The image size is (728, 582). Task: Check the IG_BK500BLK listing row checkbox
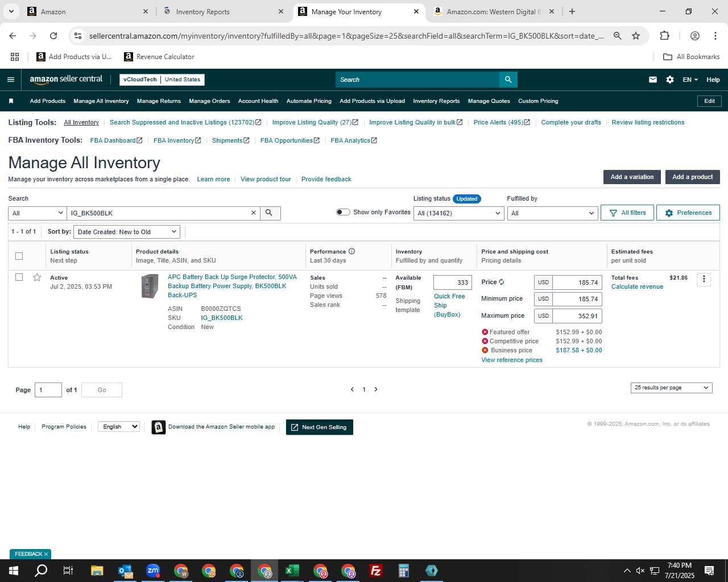coord(19,277)
